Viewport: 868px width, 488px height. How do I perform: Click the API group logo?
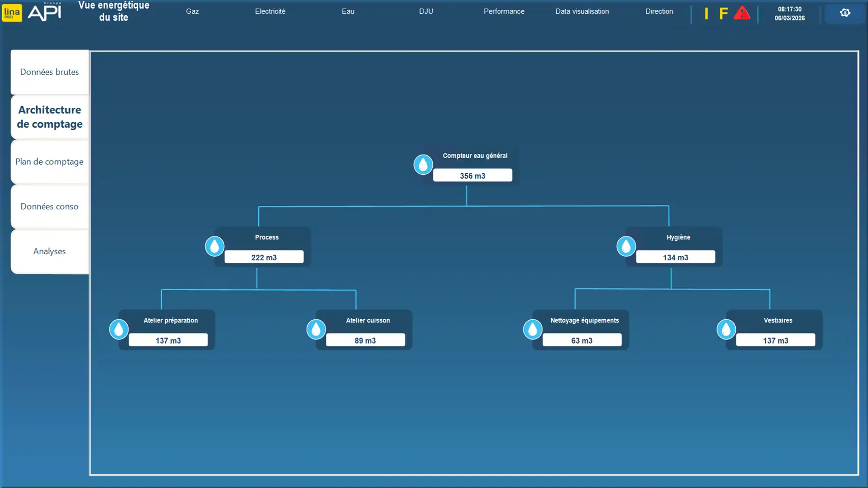44,12
